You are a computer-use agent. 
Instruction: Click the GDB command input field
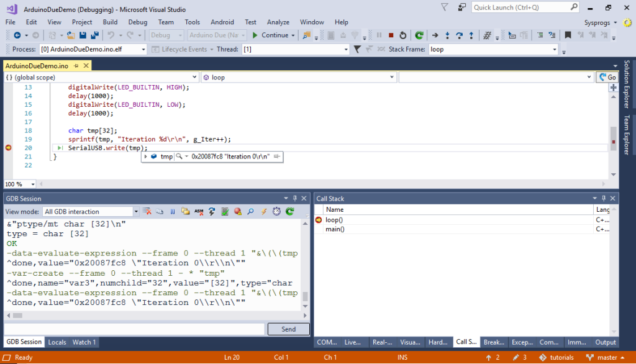click(134, 329)
